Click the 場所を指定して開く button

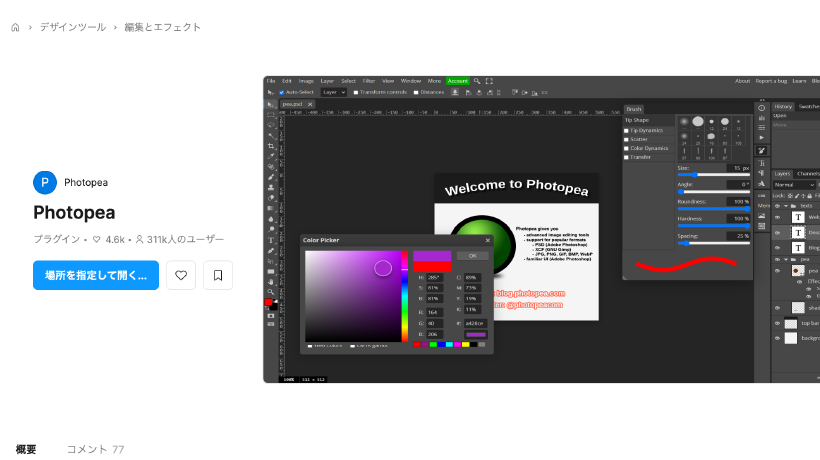coord(96,275)
